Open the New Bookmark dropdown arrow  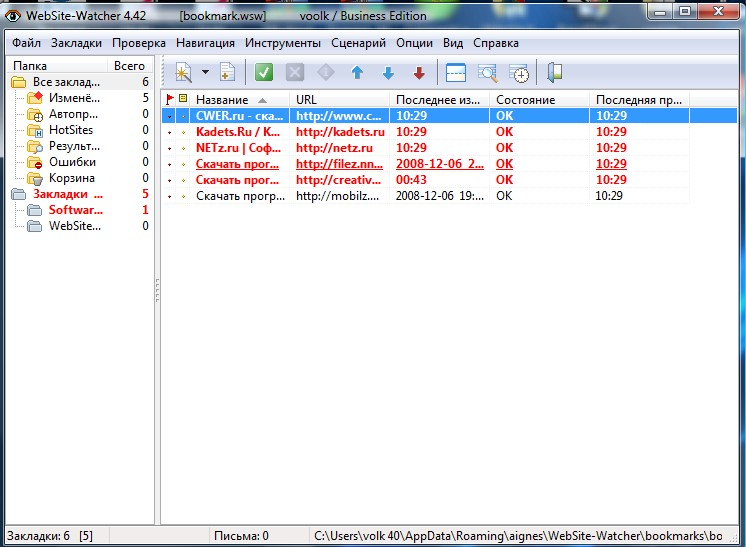pos(205,72)
